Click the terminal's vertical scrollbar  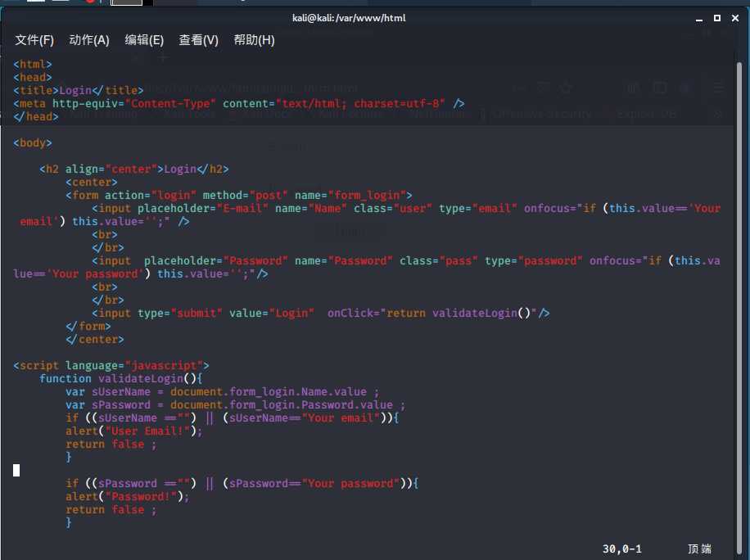point(739,301)
